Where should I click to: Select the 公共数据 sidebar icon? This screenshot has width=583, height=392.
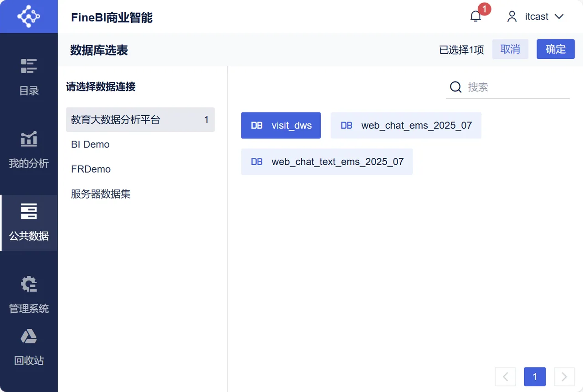29,212
